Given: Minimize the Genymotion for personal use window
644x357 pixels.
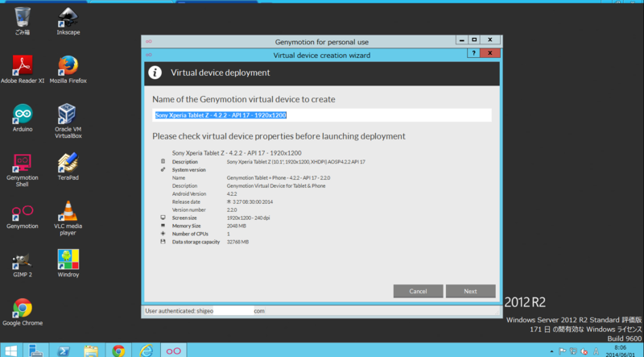Looking at the screenshot, I should point(461,40).
